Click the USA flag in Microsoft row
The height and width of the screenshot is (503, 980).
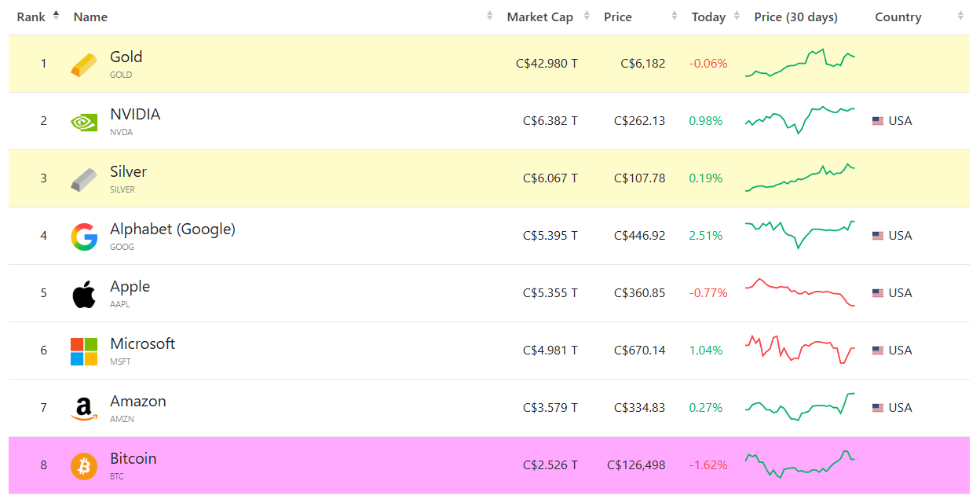click(x=878, y=351)
